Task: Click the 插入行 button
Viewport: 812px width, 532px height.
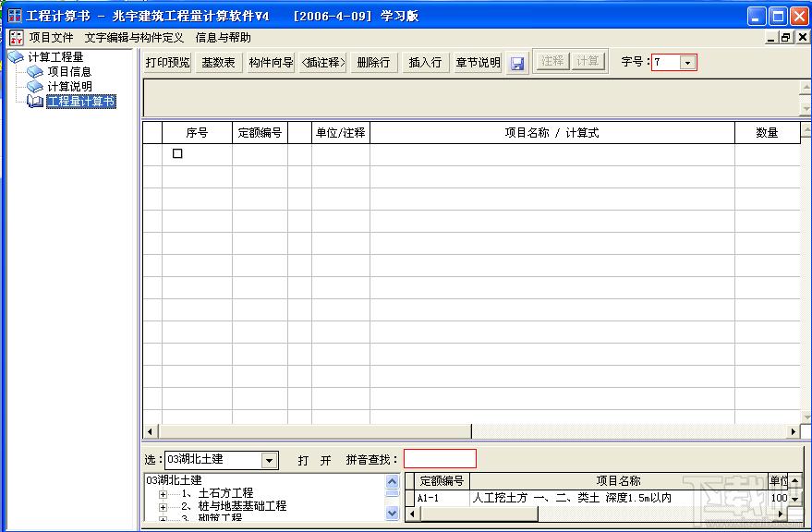Action: (x=425, y=63)
